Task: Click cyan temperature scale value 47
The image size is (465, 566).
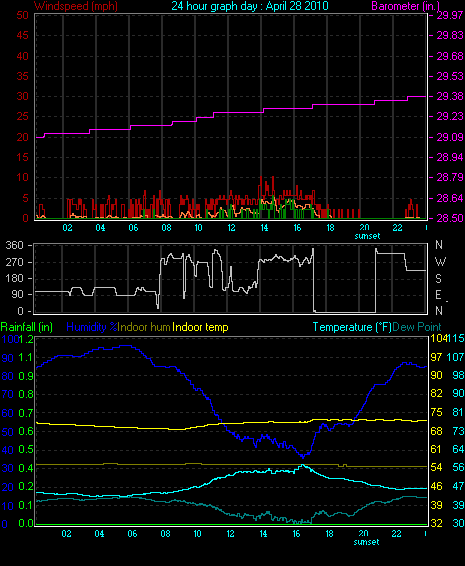Action: point(458,486)
